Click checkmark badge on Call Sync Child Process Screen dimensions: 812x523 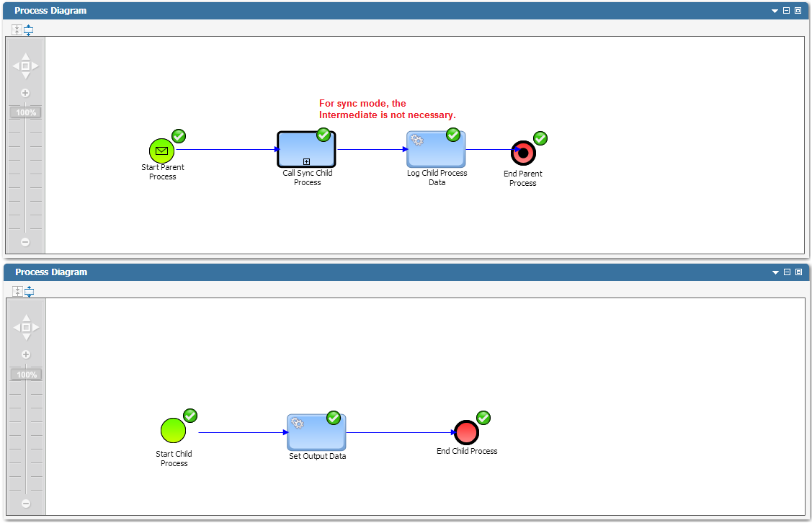point(324,135)
